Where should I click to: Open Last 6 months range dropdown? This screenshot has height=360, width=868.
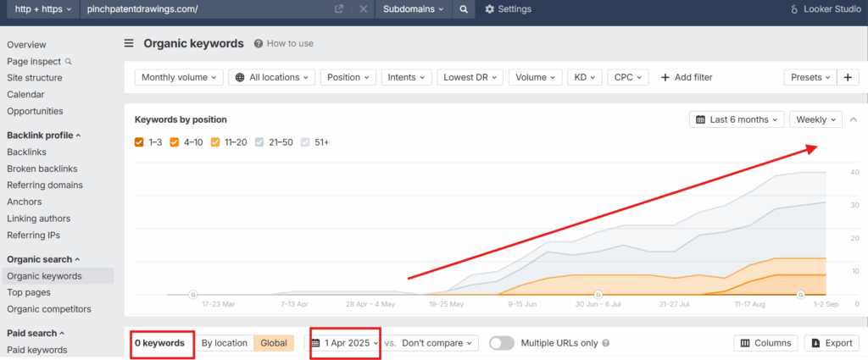737,119
